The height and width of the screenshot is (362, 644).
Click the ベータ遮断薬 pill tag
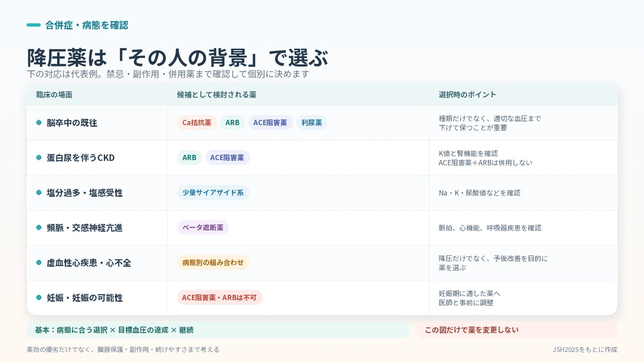pos(203,227)
